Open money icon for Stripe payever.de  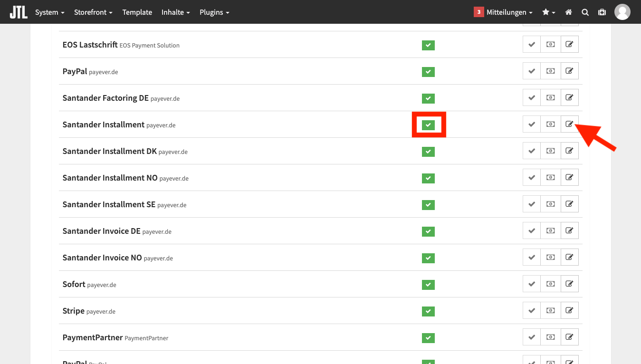[x=550, y=310]
